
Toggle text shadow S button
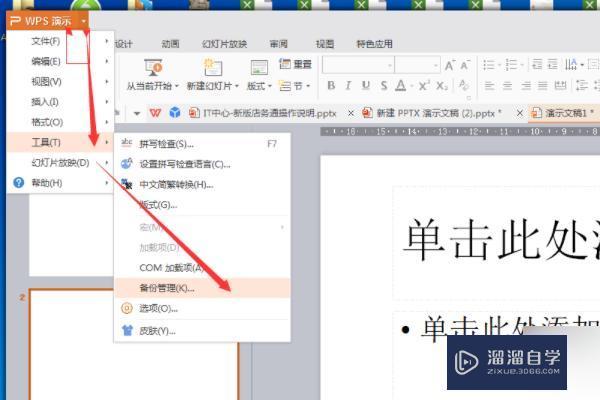[384, 85]
